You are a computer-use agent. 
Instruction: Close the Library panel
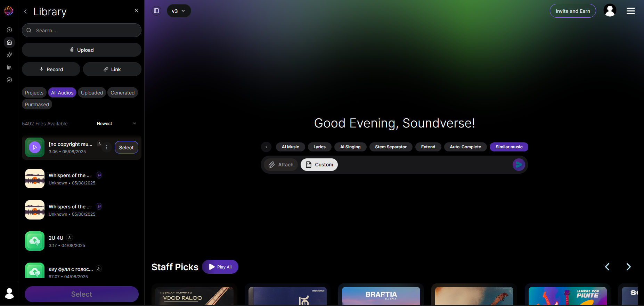tap(136, 10)
